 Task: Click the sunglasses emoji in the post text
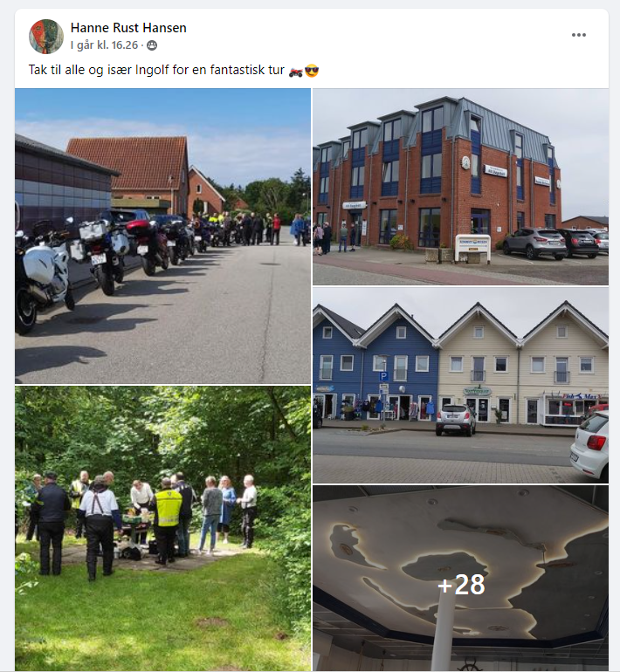[312, 71]
